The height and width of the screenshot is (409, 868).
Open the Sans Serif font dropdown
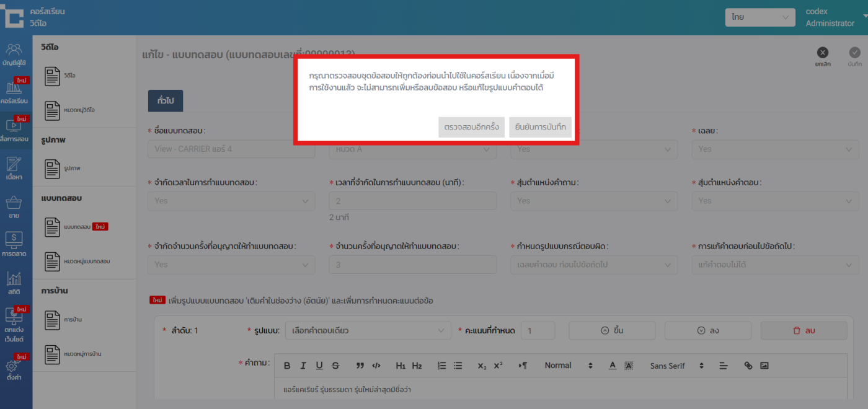(677, 366)
